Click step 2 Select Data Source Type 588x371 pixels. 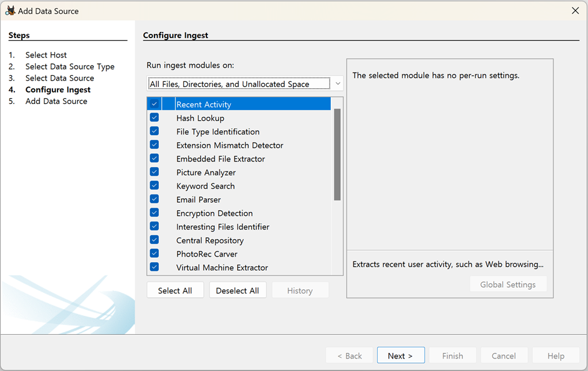70,66
